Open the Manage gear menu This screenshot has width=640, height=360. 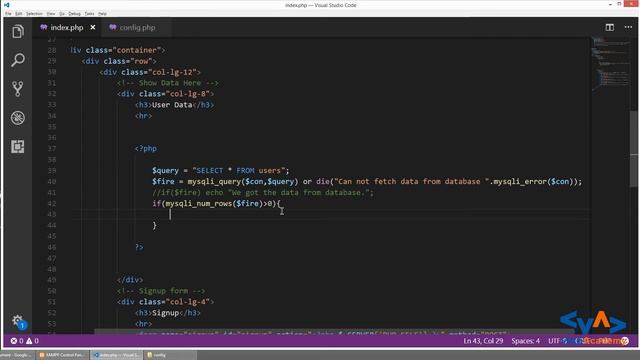coord(18,321)
